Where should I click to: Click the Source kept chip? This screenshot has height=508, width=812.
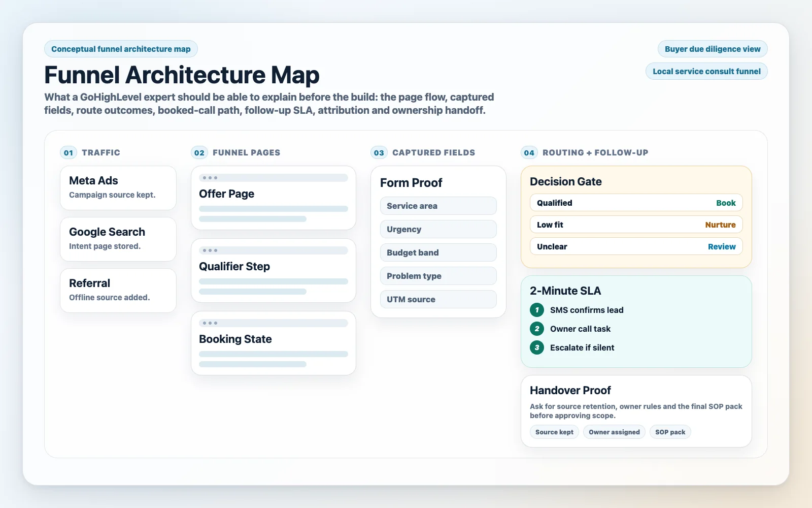pos(554,432)
